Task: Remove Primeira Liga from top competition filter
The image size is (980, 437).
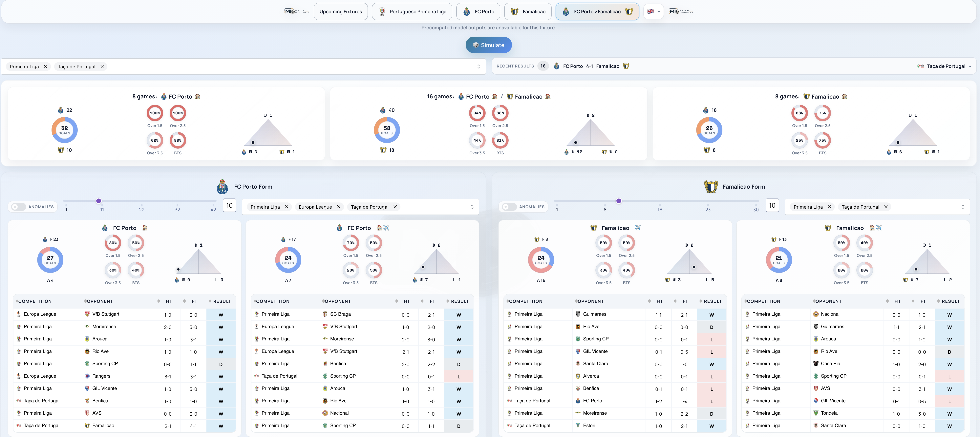Action: pos(46,66)
